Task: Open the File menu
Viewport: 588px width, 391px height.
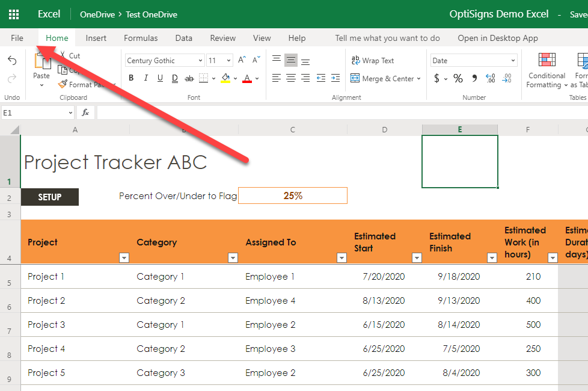Action: (x=17, y=38)
